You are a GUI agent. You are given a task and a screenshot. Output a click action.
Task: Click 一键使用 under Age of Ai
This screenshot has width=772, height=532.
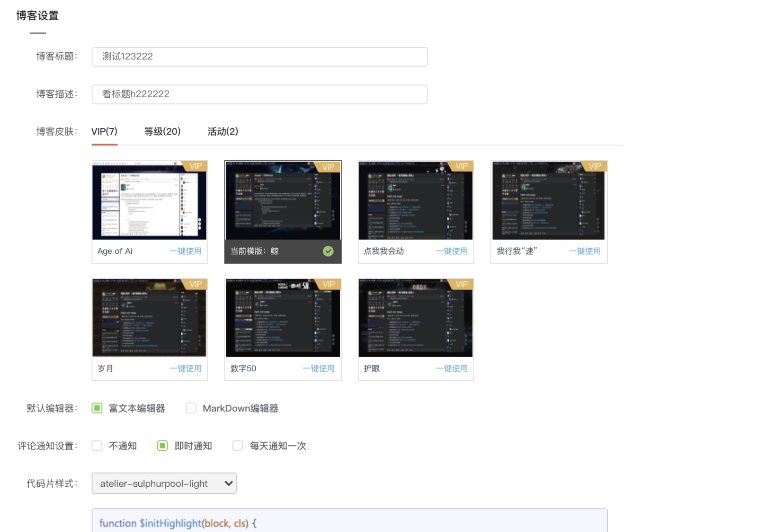[185, 251]
